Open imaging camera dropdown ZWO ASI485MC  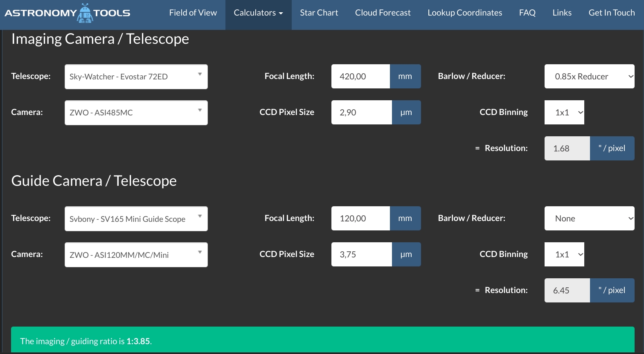coord(136,113)
